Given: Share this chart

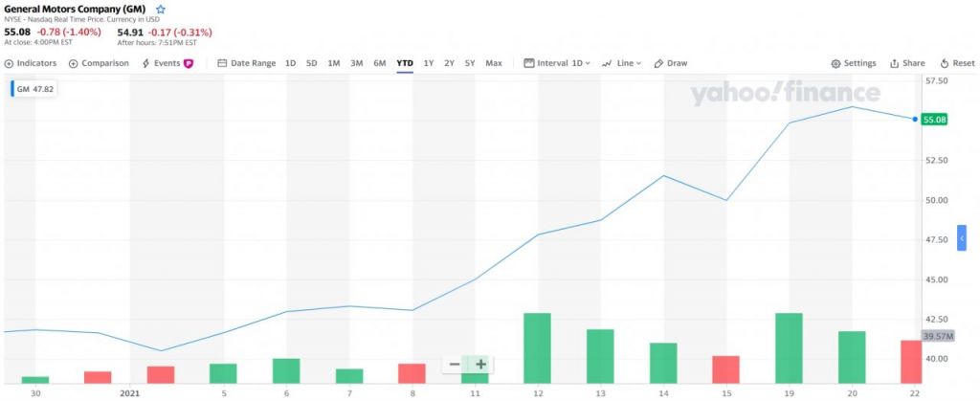Looking at the screenshot, I should 907,63.
